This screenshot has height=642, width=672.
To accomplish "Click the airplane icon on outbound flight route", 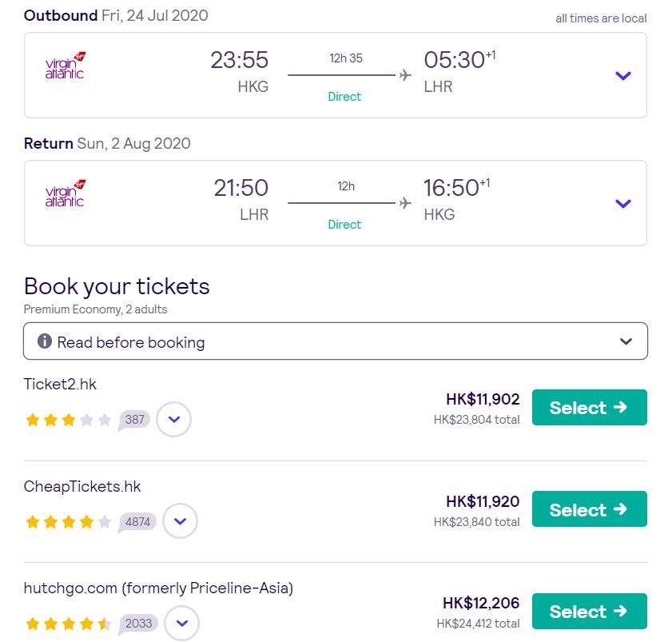I will pyautogui.click(x=405, y=75).
